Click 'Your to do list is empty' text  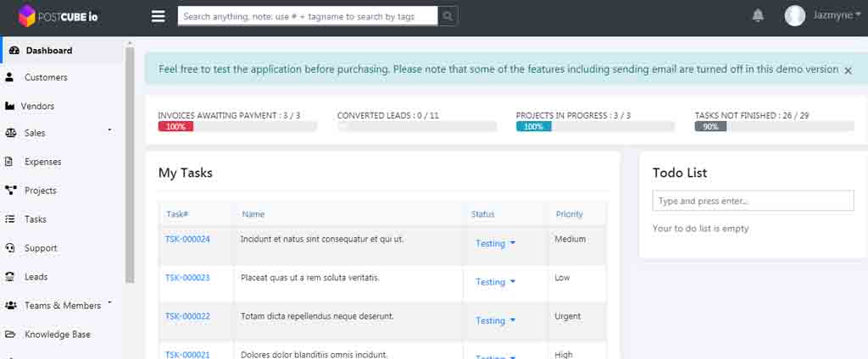pos(700,229)
